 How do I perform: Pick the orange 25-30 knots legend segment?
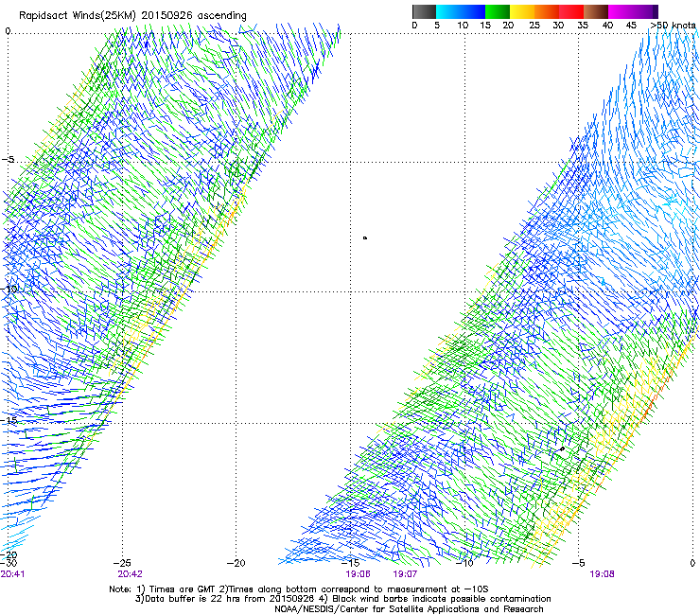547,11
